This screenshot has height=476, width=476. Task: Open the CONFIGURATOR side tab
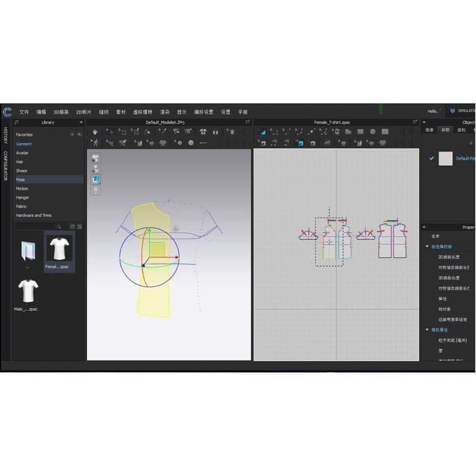click(x=5, y=166)
